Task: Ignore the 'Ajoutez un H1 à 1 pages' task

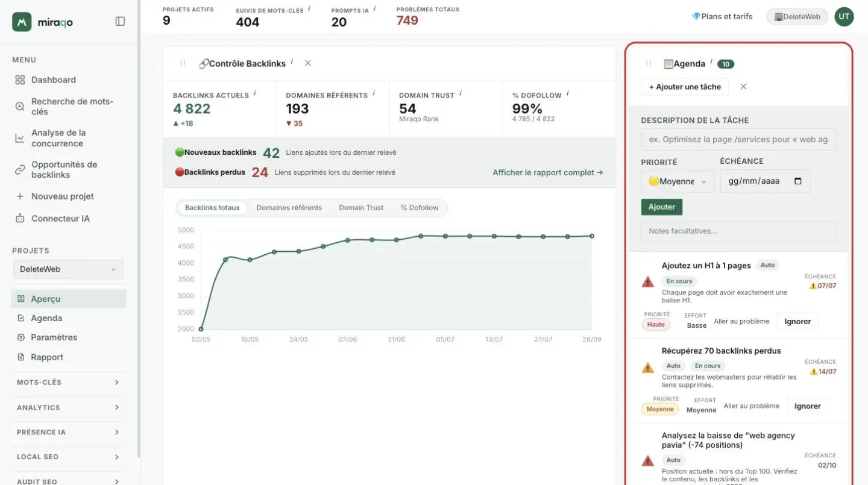Action: 797,322
